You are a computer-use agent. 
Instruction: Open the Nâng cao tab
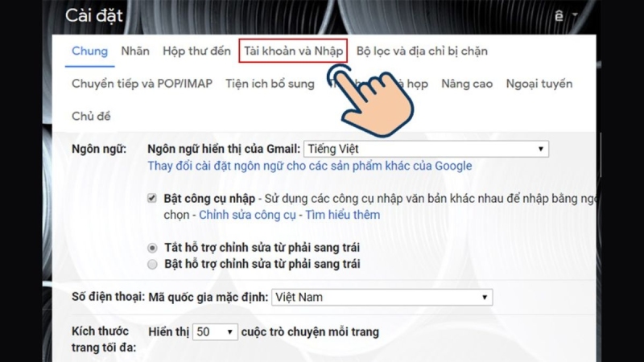click(x=467, y=84)
